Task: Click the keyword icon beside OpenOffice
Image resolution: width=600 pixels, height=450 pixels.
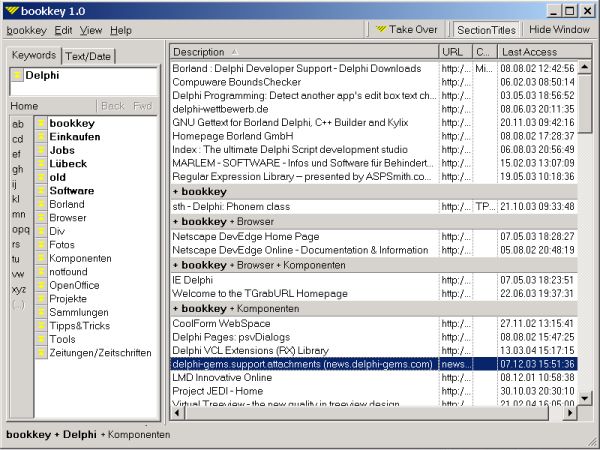Action: point(41,285)
